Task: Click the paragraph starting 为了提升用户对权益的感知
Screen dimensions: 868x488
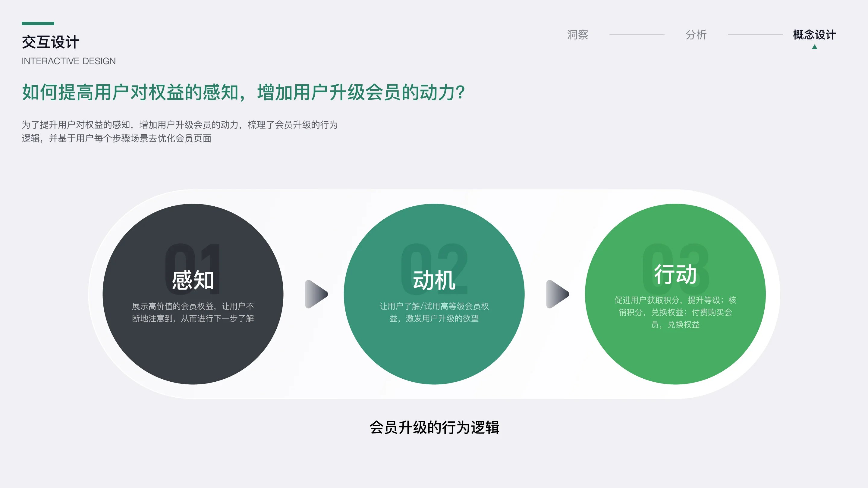Action: pos(180,131)
